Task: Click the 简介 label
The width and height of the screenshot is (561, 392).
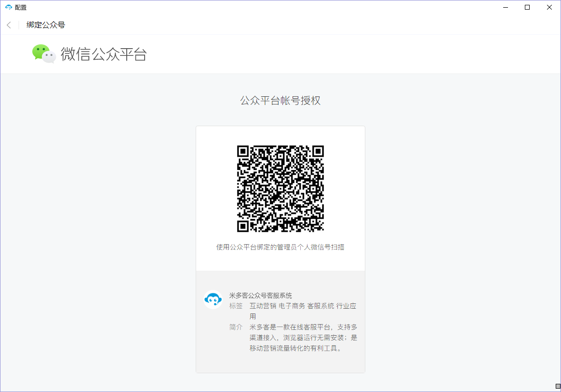Action: coord(236,327)
